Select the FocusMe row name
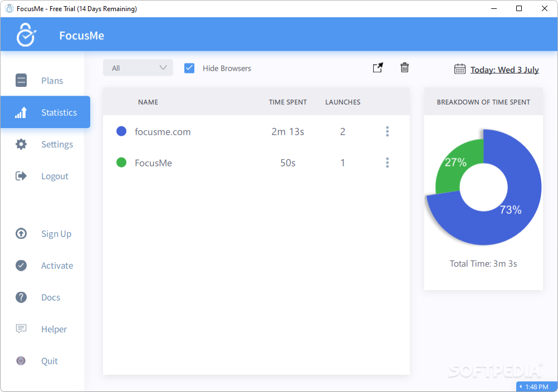Viewport: 558px width, 392px height. [153, 163]
